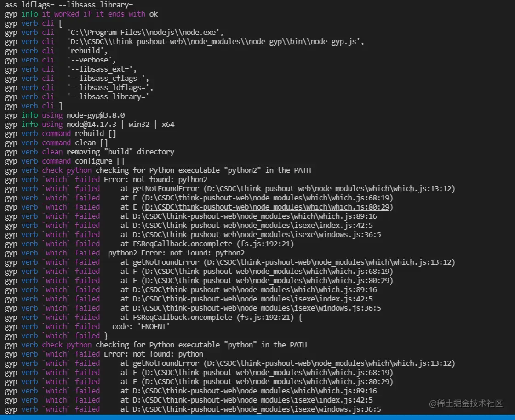Click the 'rebuild', cli argument line
Screen dimensions: 515x420
[56, 51]
